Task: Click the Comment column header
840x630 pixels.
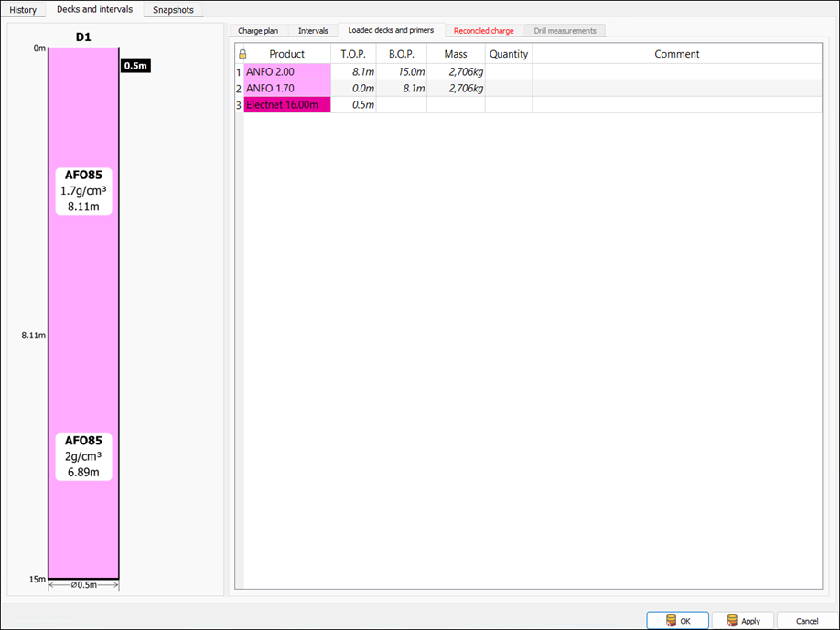Action: tap(676, 54)
